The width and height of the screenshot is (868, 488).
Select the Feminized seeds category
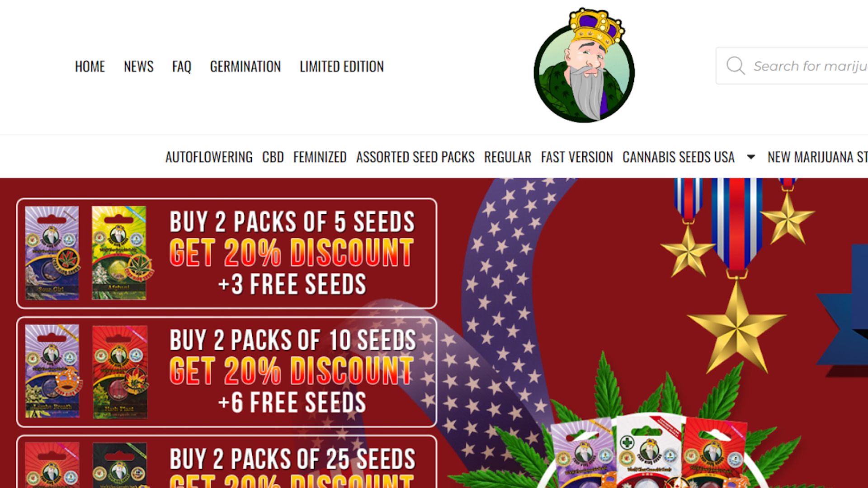(320, 157)
